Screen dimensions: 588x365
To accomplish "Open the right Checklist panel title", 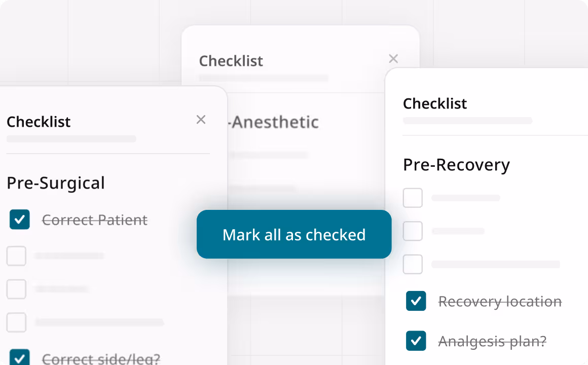I will click(x=435, y=103).
